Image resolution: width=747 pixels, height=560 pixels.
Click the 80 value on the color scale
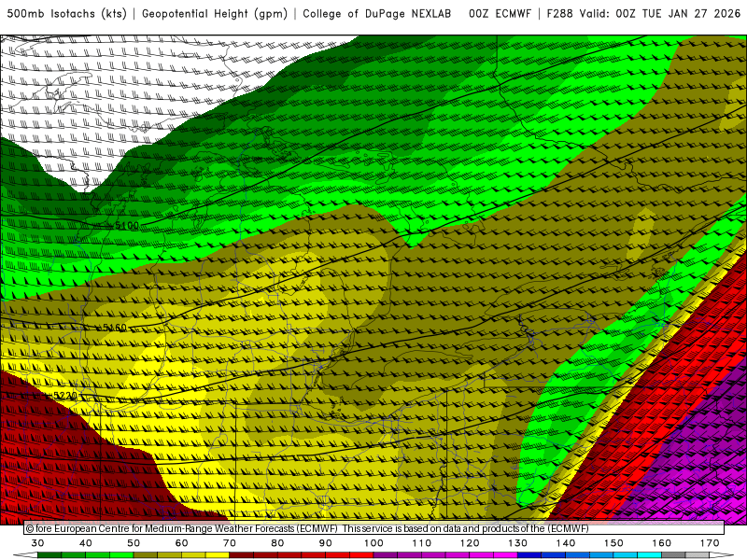point(277,543)
